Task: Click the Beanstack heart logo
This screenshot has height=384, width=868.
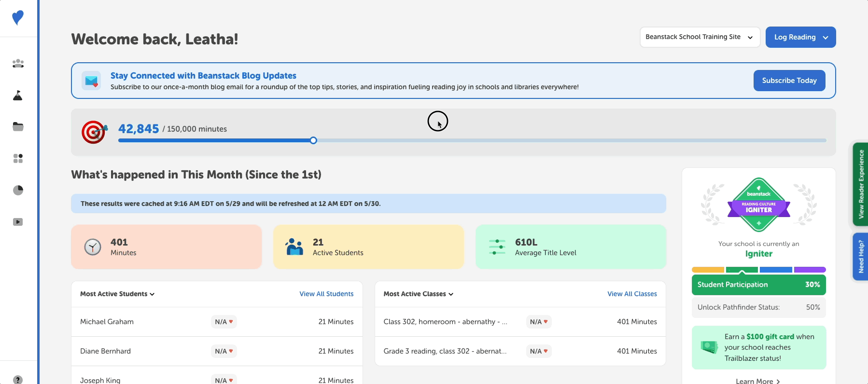Action: pyautogui.click(x=18, y=18)
